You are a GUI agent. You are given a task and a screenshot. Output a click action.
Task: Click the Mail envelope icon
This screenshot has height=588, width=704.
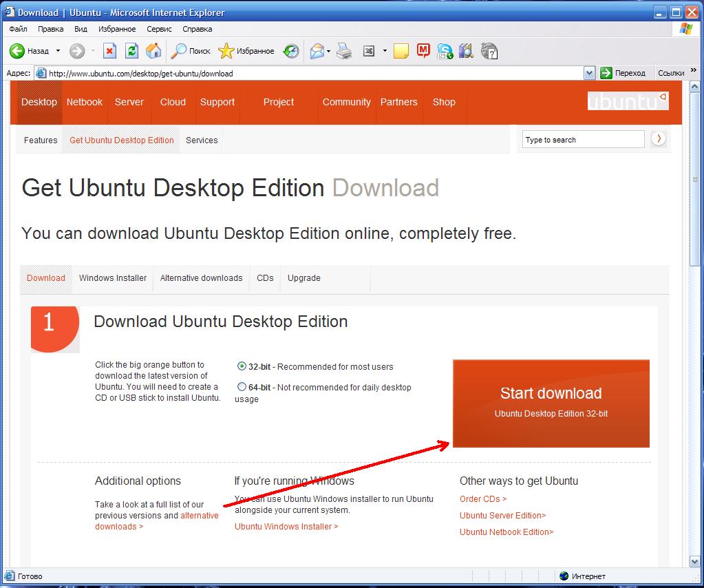coord(317,51)
